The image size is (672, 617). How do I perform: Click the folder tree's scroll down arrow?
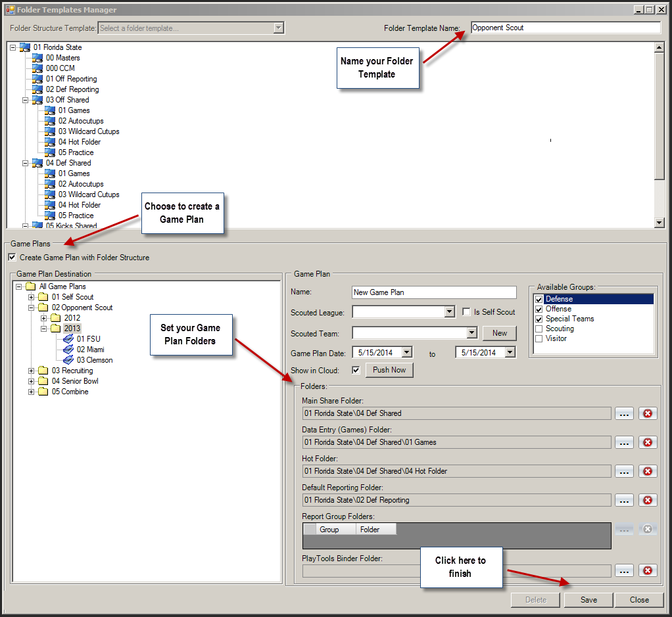point(660,223)
